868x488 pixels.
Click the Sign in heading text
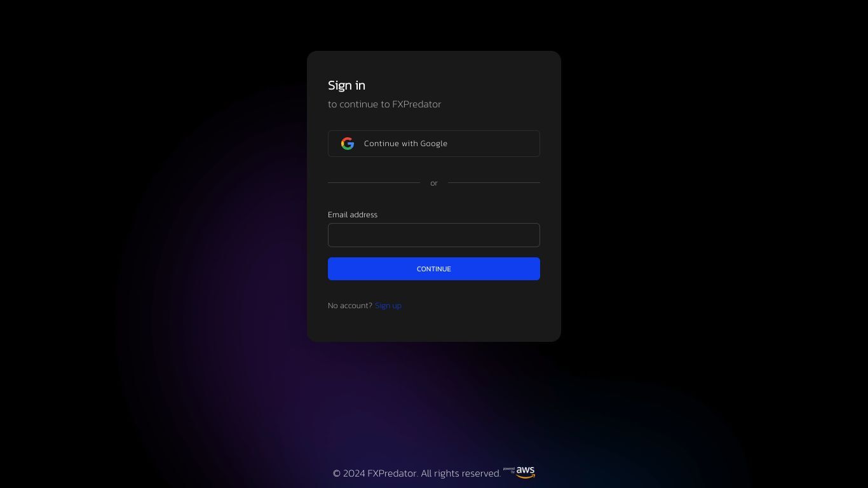[346, 85]
